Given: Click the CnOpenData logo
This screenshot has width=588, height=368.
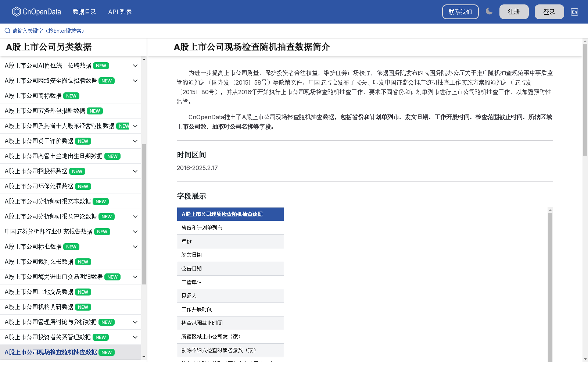Looking at the screenshot, I should pyautogui.click(x=36, y=12).
